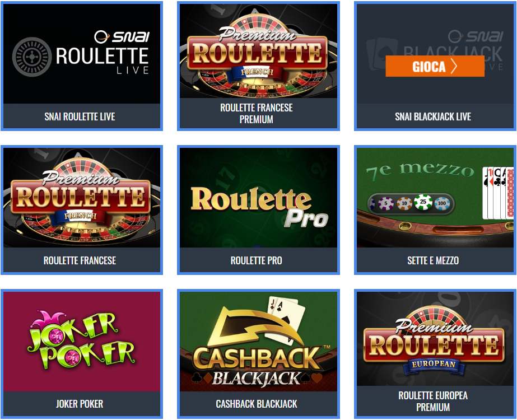Open the SNAI Roulette Live thumbnail

pyautogui.click(x=82, y=54)
